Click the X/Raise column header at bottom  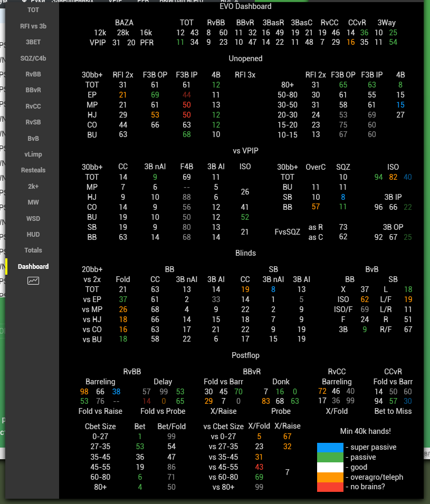287,426
